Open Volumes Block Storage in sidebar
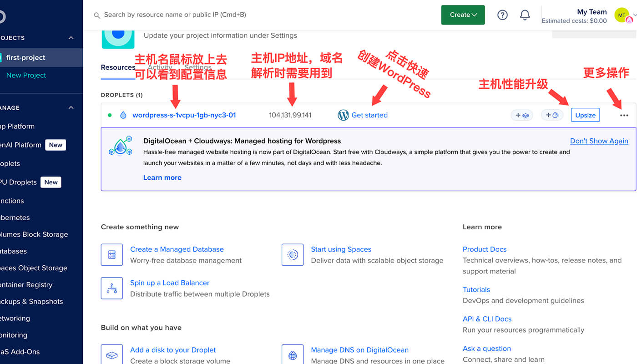The height and width of the screenshot is (364, 637). [34, 234]
